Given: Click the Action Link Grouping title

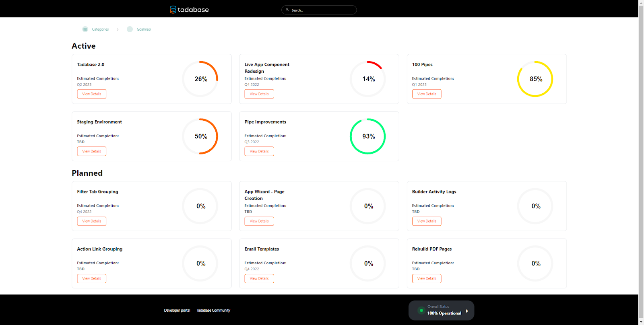Looking at the screenshot, I should [99, 249].
